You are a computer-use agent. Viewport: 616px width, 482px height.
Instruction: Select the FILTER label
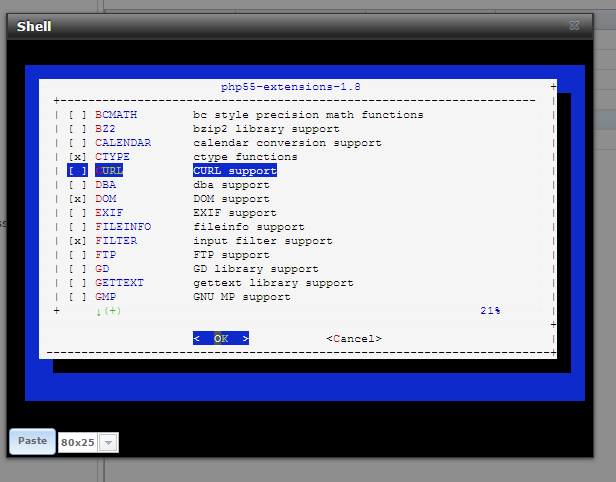[116, 241]
